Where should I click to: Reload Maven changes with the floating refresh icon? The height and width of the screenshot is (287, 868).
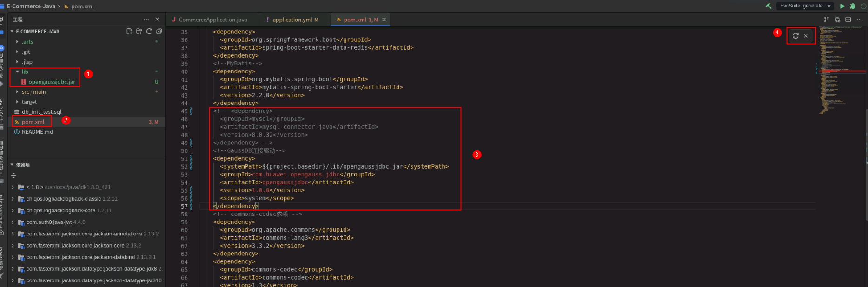tap(795, 36)
